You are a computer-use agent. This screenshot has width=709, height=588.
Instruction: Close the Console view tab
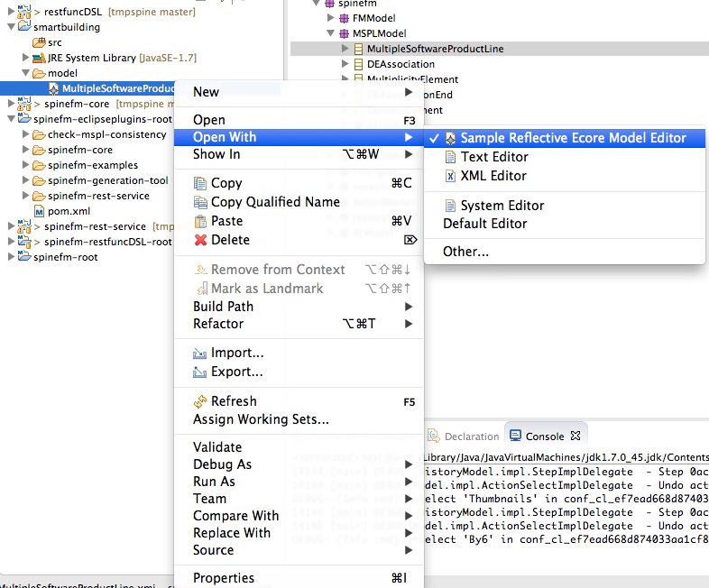[575, 436]
